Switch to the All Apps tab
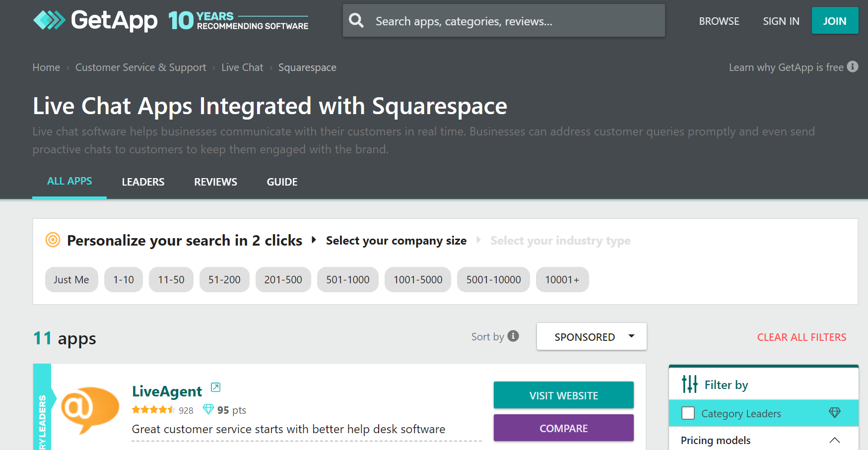The height and width of the screenshot is (450, 868). 69,182
